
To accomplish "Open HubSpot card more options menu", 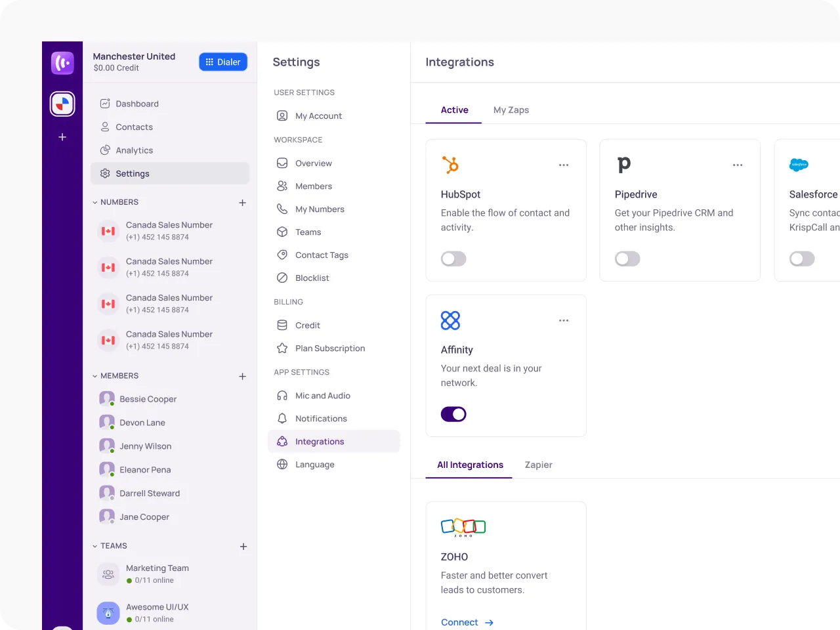I will 564,165.
